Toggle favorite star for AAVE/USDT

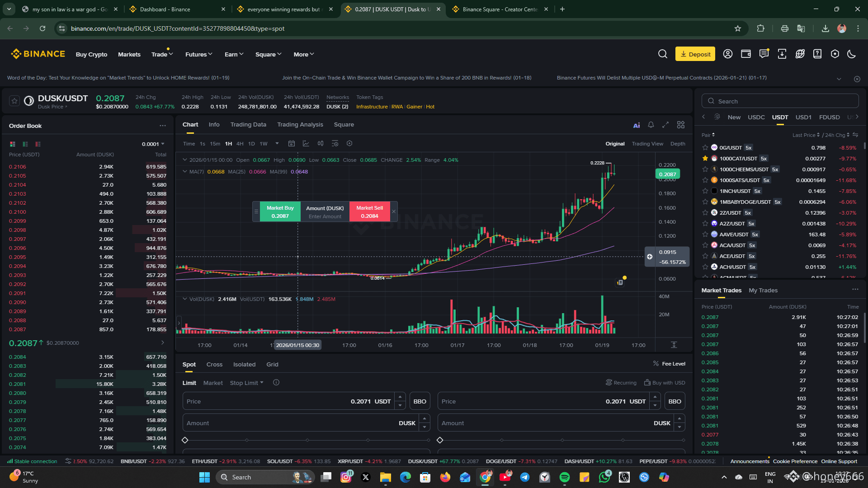[705, 235]
